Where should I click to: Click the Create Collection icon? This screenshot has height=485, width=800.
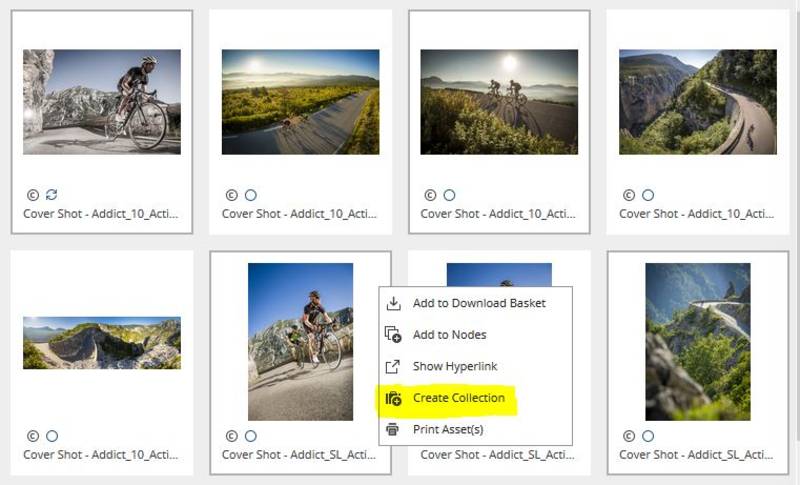(393, 398)
